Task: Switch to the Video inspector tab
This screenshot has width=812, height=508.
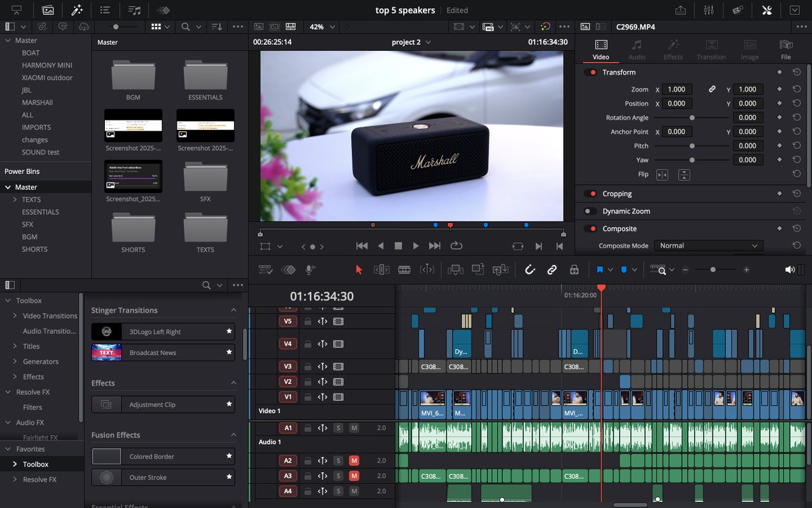Action: click(x=601, y=49)
